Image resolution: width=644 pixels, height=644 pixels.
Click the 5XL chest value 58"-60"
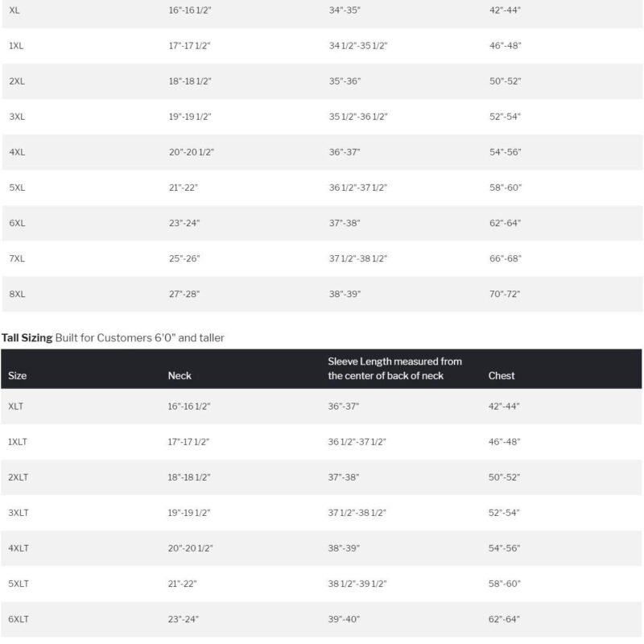tap(506, 188)
